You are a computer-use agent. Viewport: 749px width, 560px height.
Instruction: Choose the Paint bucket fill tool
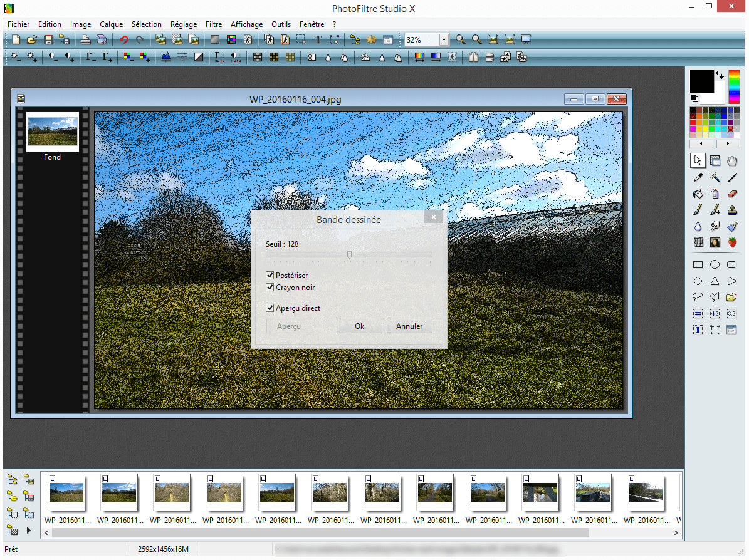point(698,194)
